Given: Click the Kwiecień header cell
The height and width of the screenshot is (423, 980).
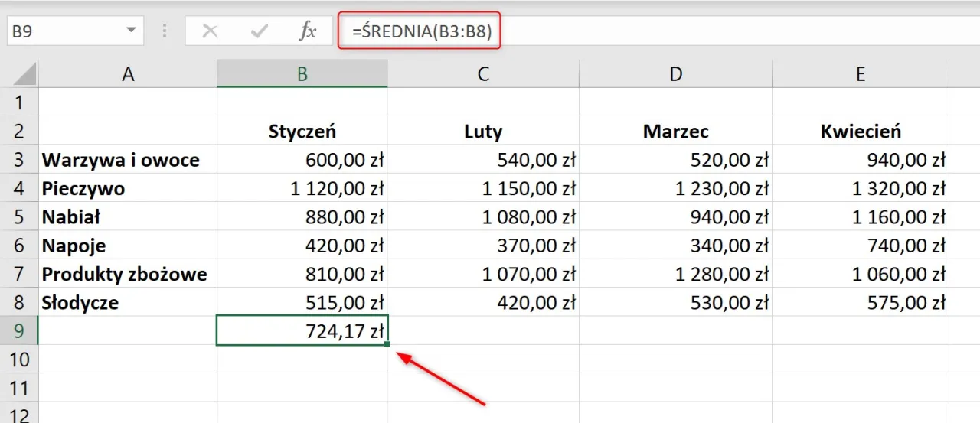Looking at the screenshot, I should [x=861, y=131].
